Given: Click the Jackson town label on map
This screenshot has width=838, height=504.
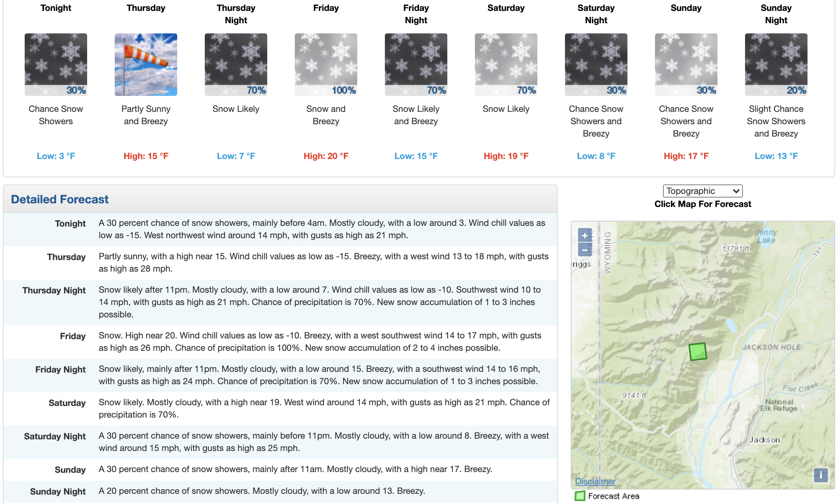Looking at the screenshot, I should tap(765, 440).
